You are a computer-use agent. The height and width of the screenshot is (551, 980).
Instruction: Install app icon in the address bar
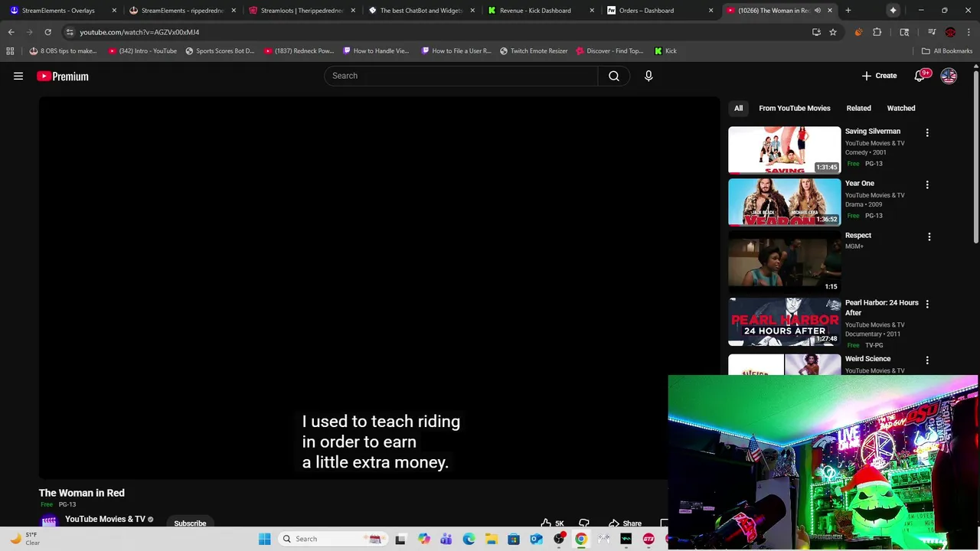click(816, 32)
